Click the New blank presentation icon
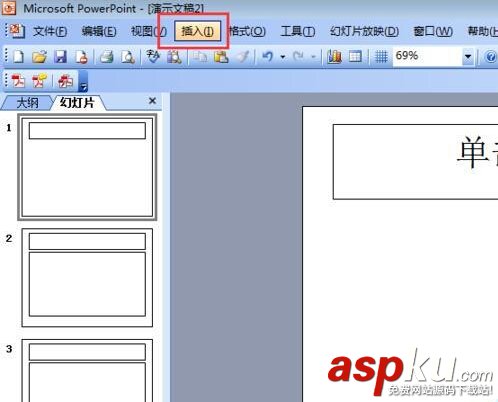498x402 pixels. click(x=19, y=56)
